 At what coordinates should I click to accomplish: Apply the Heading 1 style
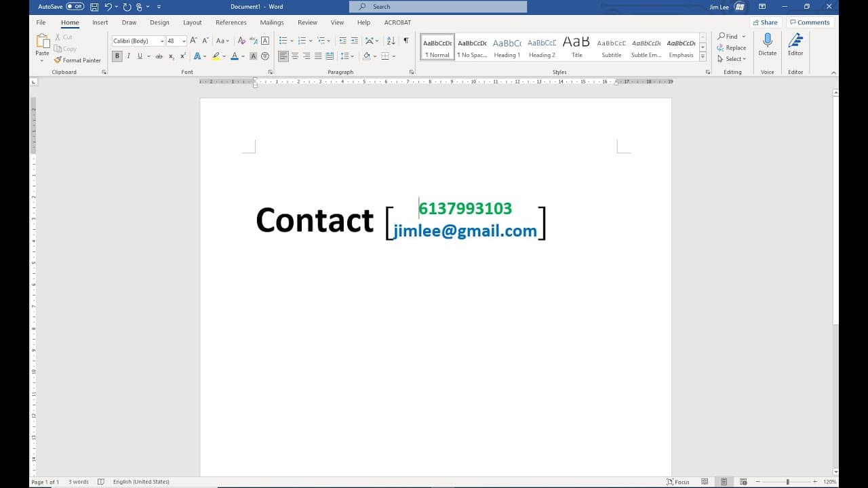point(507,47)
